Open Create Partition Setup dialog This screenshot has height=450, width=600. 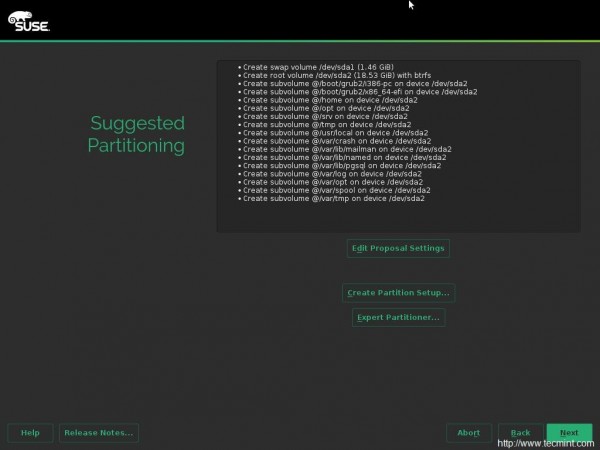click(398, 293)
